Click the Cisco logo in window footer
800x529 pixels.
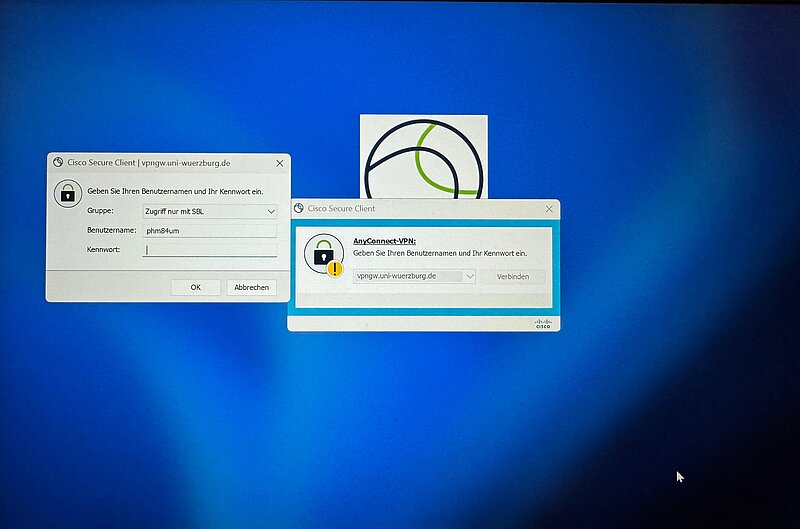pos(542,323)
